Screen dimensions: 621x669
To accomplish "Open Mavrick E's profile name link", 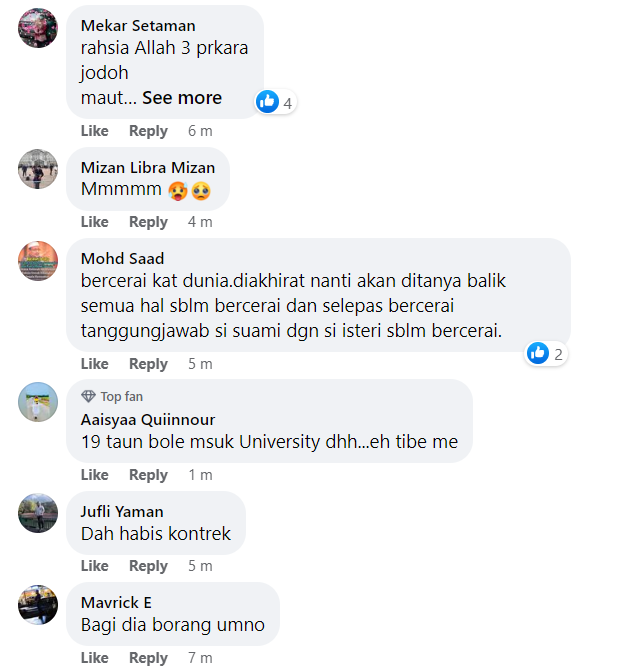I will (116, 602).
